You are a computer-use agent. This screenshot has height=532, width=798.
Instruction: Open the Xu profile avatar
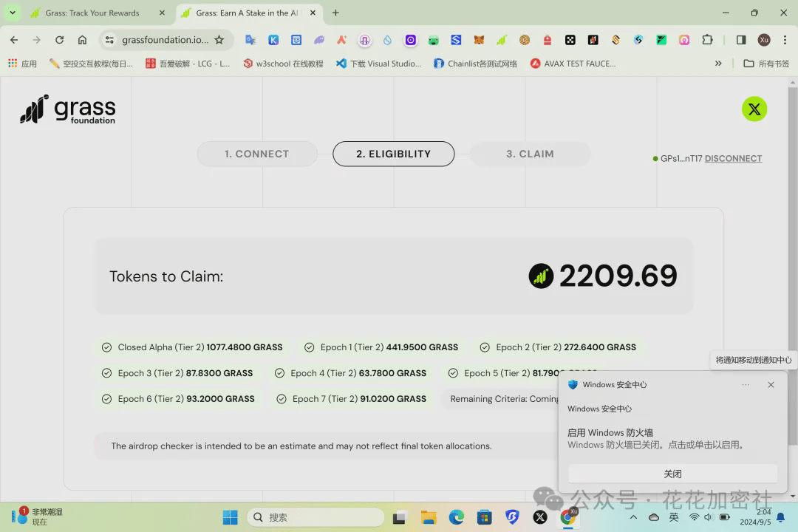[764, 40]
